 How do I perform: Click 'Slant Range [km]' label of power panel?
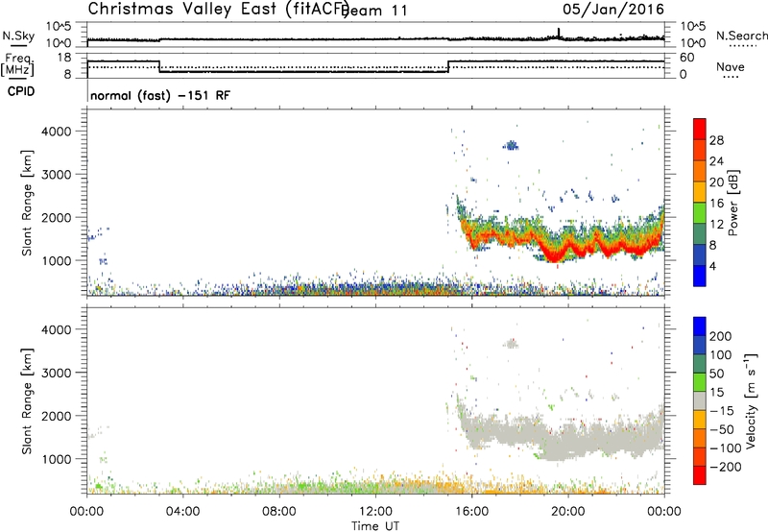point(27,203)
